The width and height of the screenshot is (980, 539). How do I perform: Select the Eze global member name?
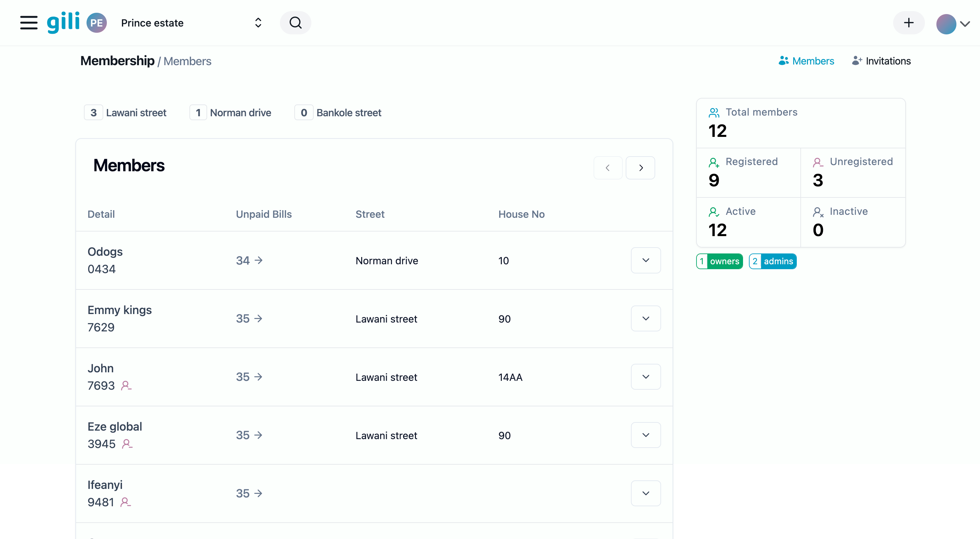(114, 426)
